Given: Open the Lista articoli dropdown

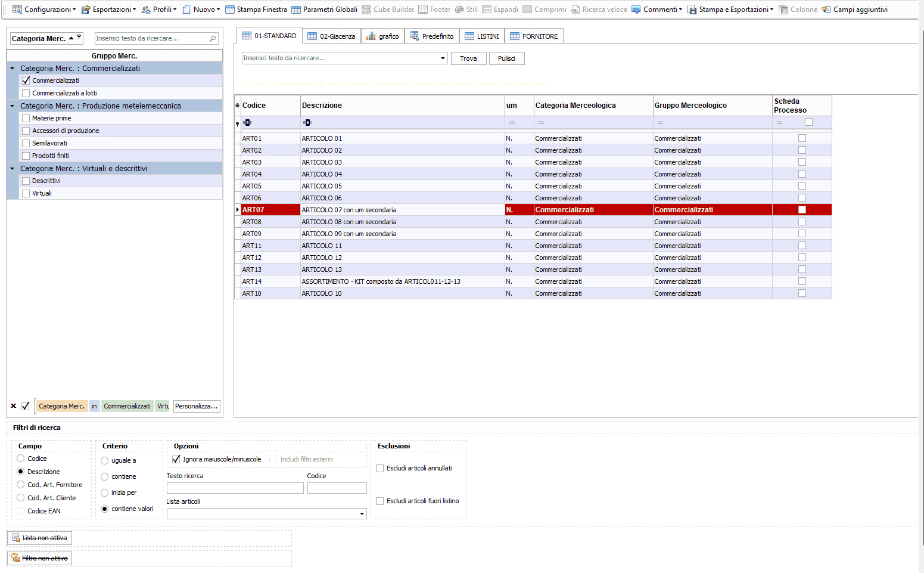Looking at the screenshot, I should [x=362, y=513].
